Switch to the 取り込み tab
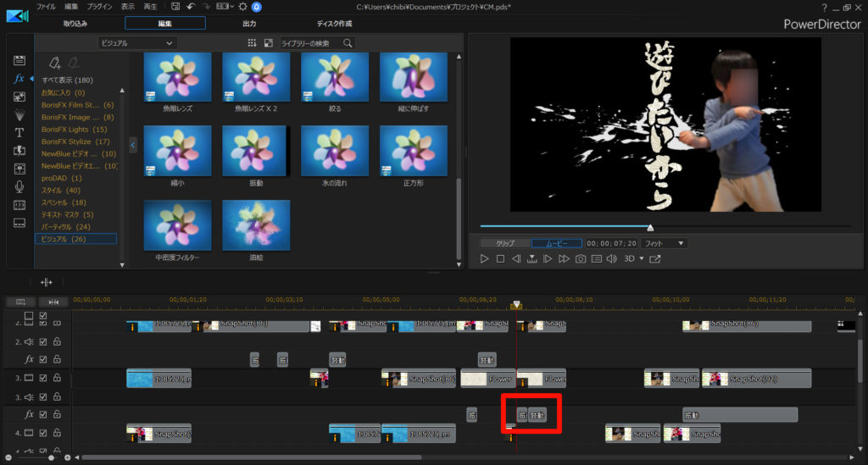This screenshot has width=868, height=465. tap(75, 23)
